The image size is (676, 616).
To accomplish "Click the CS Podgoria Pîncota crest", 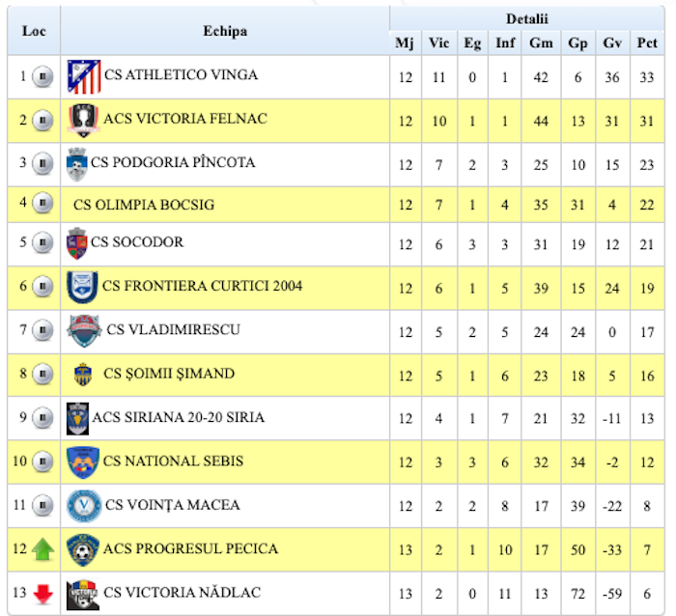I will coord(77,164).
